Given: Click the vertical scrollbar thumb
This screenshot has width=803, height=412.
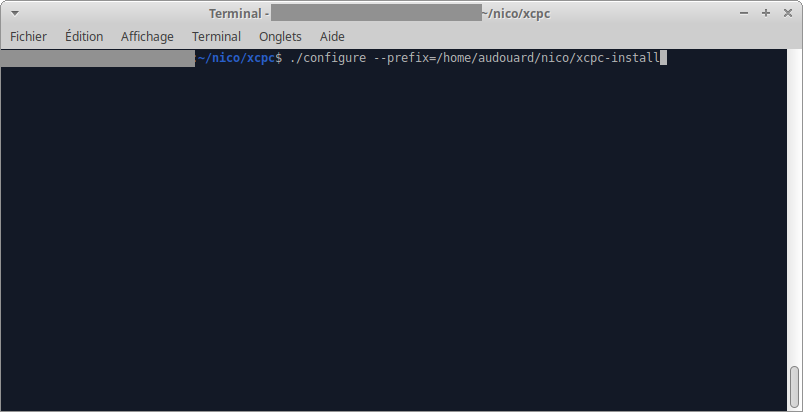Looking at the screenshot, I should [x=795, y=387].
